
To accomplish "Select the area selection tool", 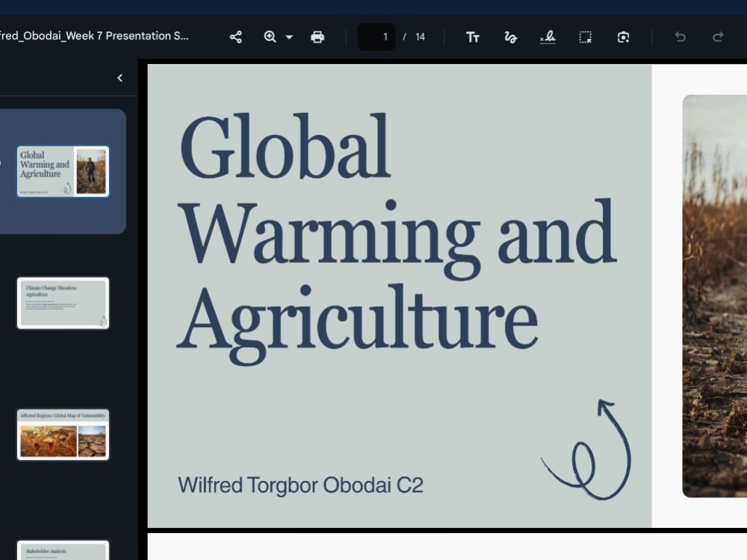I will 586,37.
